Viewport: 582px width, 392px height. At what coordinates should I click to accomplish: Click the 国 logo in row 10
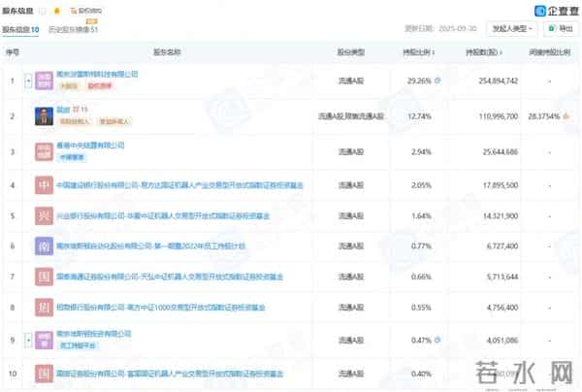click(44, 374)
